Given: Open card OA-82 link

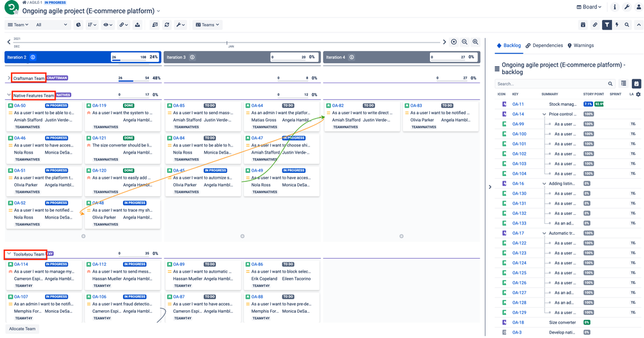Looking at the screenshot, I should pos(338,106).
